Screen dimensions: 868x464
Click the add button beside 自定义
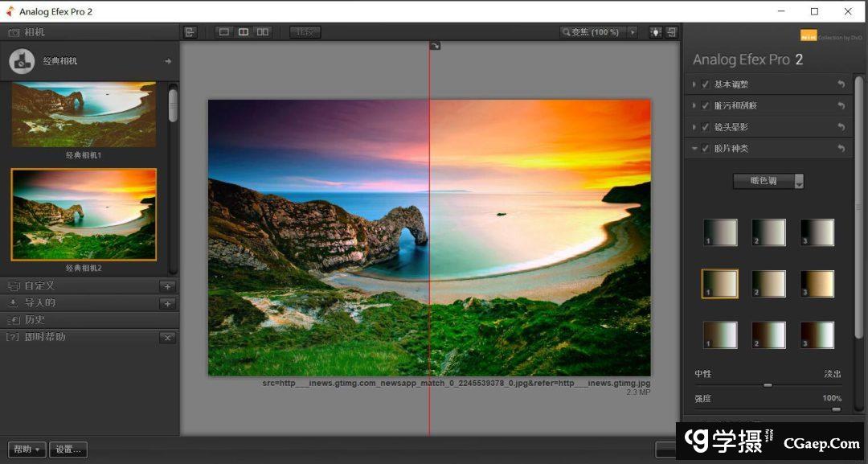point(167,286)
